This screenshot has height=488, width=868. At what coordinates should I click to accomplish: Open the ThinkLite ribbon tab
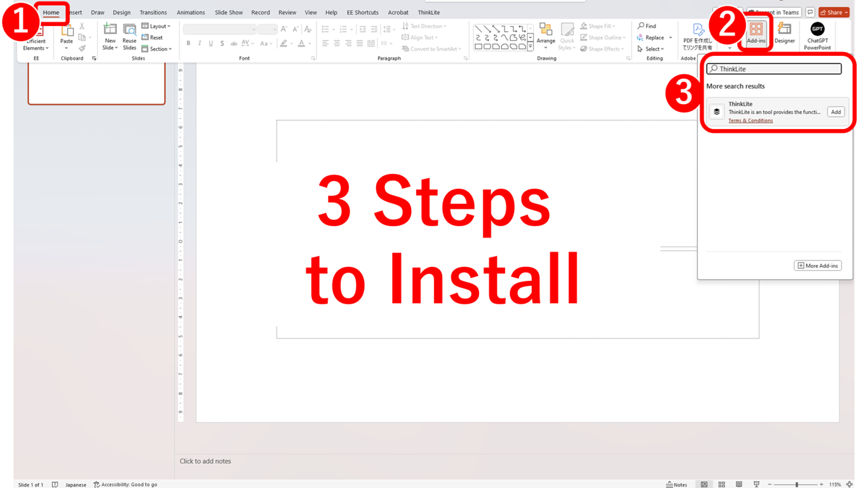[428, 12]
